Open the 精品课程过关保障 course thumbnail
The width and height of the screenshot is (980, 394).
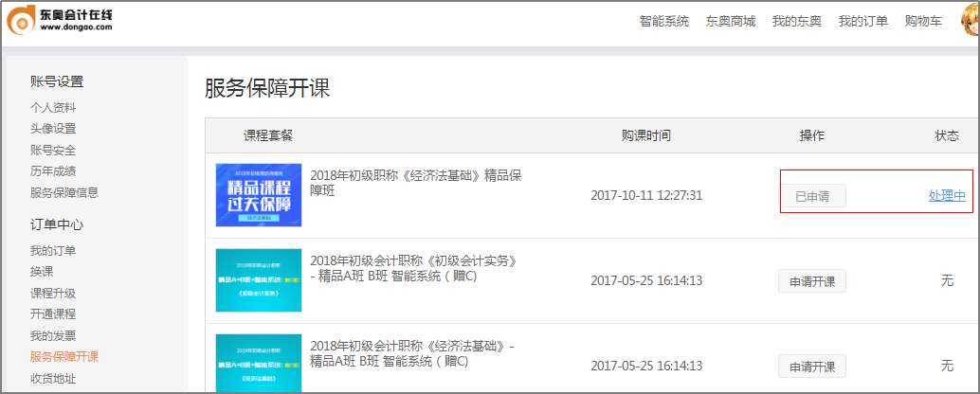click(258, 195)
